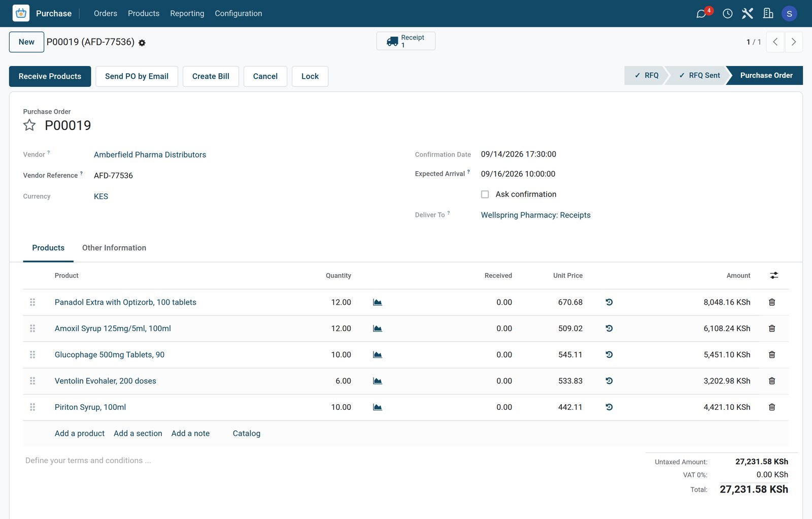Edit Amoxil Syrup unit price 509.02
Screen dimensions: 812x519
[570, 329]
